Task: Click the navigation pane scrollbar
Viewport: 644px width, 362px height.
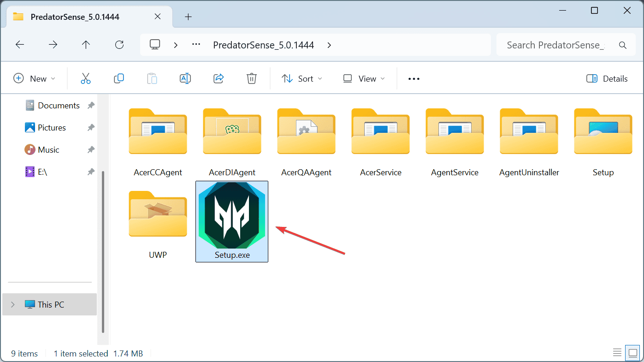Action: (x=103, y=251)
